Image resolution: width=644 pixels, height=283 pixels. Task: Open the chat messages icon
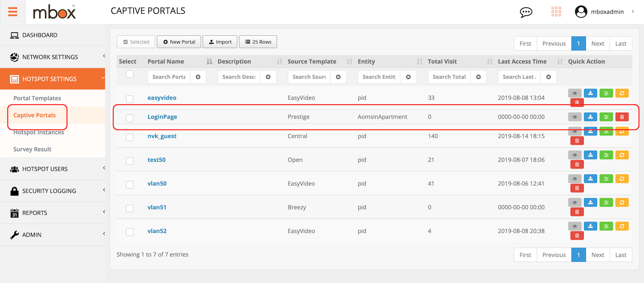(526, 12)
